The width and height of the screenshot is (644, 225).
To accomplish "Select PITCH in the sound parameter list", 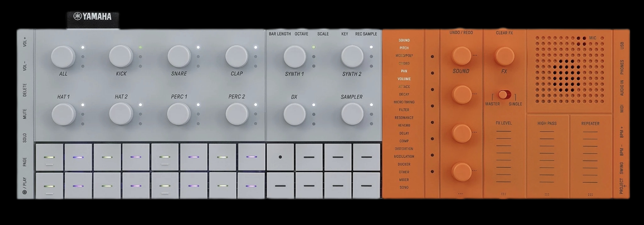I will [404, 48].
